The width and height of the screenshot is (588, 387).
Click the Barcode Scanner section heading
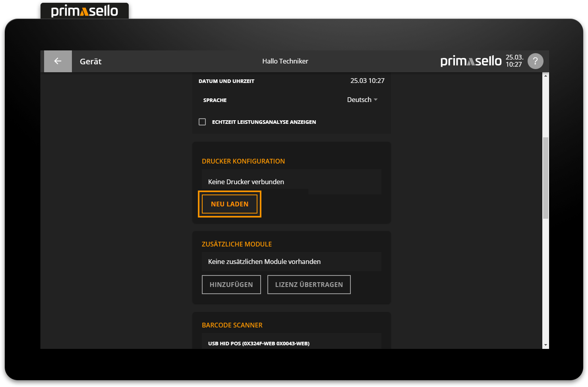pos(232,325)
